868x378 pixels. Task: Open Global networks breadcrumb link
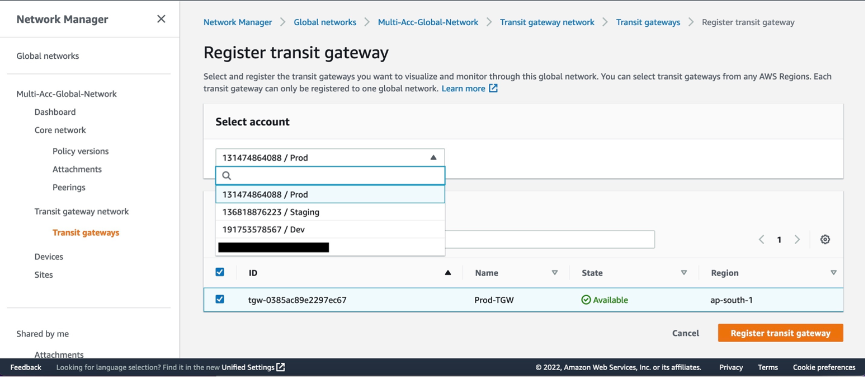[326, 22]
